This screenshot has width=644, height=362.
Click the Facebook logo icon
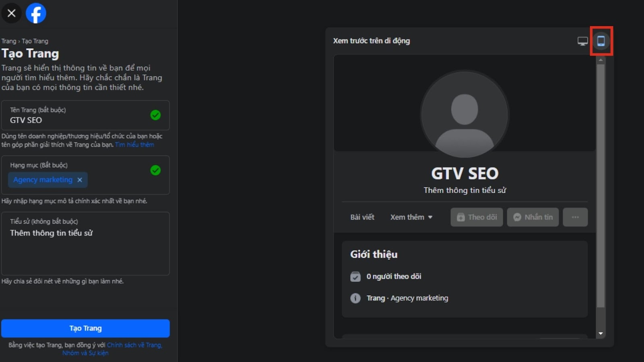tap(36, 13)
